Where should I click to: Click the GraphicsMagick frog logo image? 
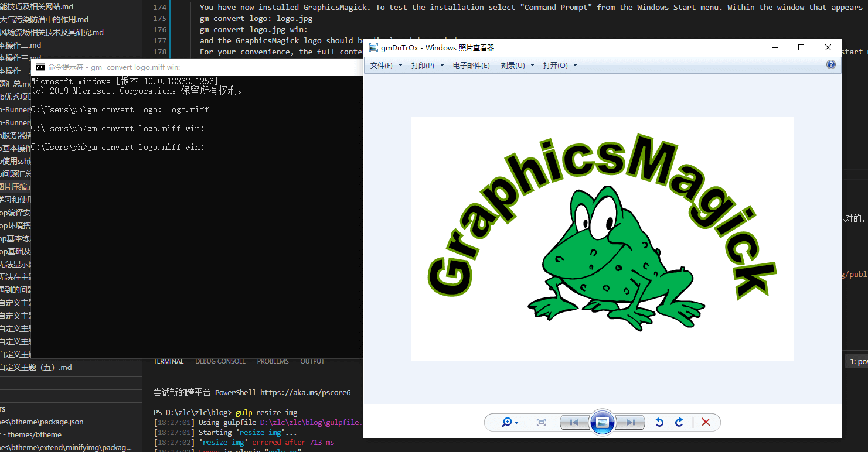(x=602, y=238)
